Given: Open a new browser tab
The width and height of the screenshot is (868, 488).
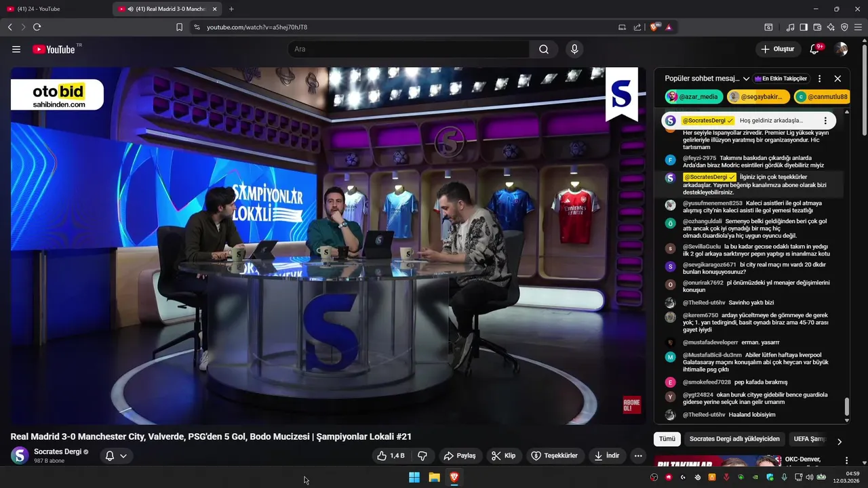Looking at the screenshot, I should click(231, 9).
